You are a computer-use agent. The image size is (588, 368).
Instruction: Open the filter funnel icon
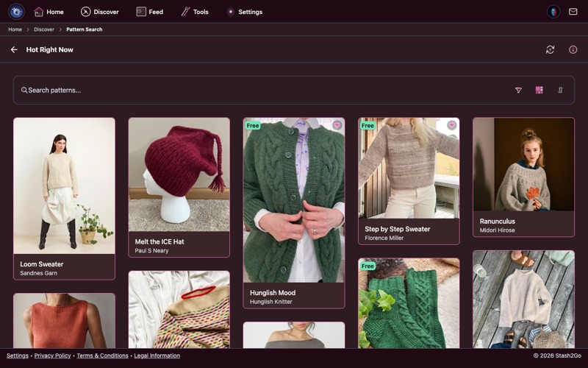[518, 90]
